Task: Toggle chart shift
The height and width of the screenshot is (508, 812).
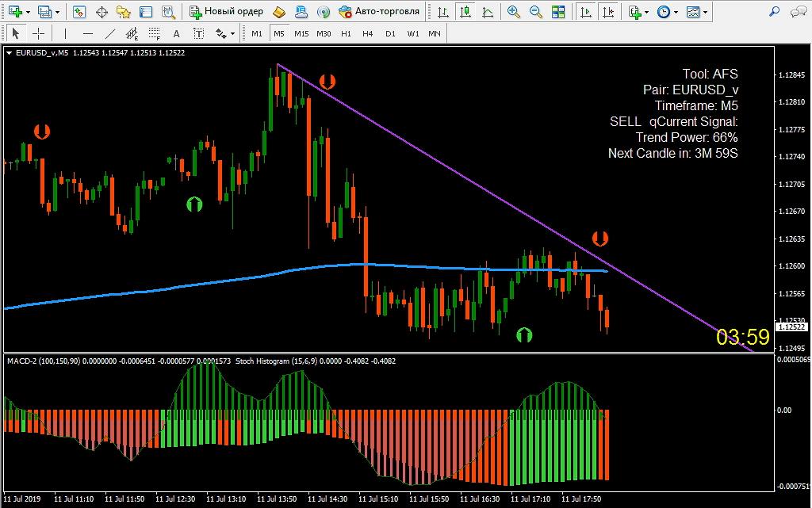Action: click(x=608, y=12)
